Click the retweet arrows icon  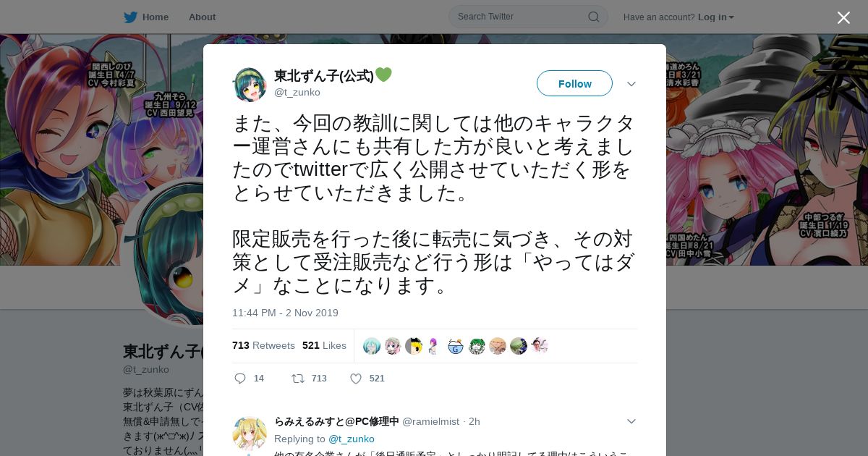297,379
